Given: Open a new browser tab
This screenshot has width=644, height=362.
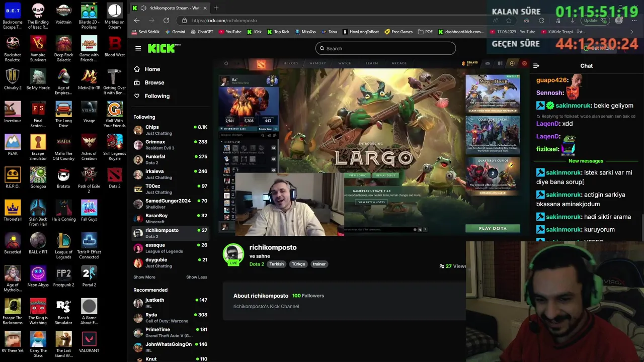Looking at the screenshot, I should 216,8.
